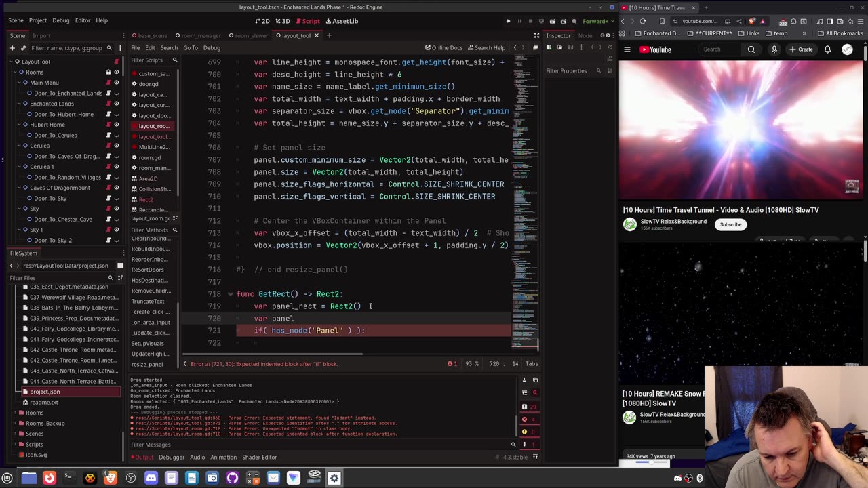Click the instantiate child scene link icon
The image size is (868, 488).
coord(23,48)
